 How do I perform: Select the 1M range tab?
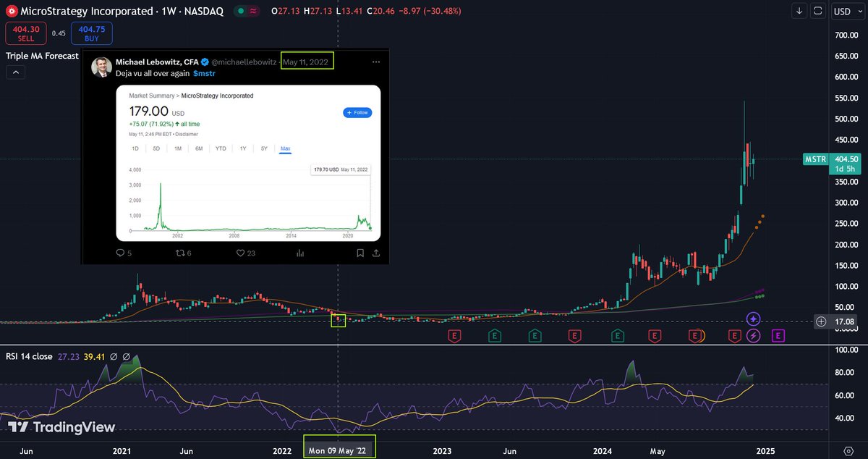point(178,148)
